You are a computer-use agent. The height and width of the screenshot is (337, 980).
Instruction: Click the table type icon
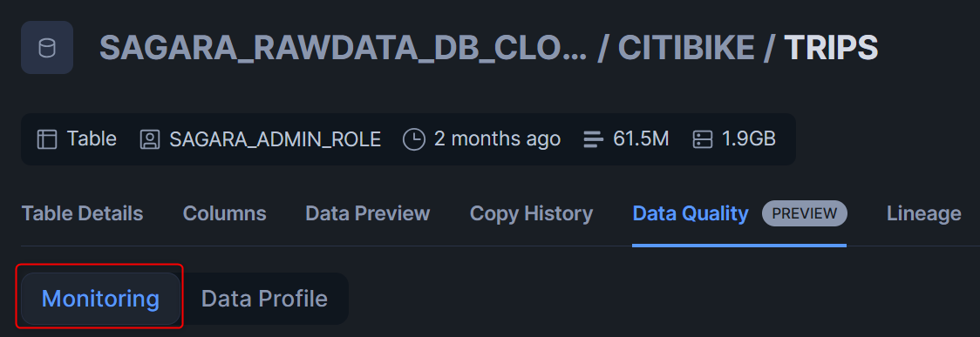pyautogui.click(x=47, y=139)
